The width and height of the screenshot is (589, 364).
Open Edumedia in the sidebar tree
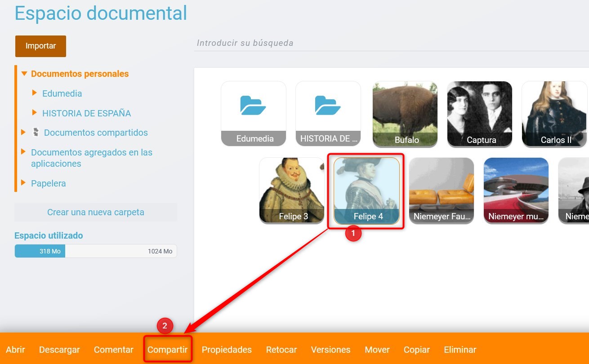pos(62,93)
